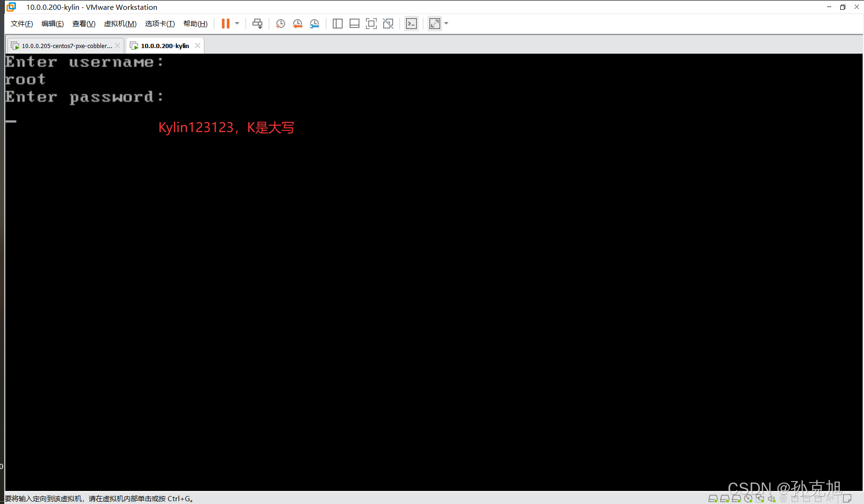864x504 pixels.
Task: Expand the power options dropdown arrow
Action: (237, 23)
